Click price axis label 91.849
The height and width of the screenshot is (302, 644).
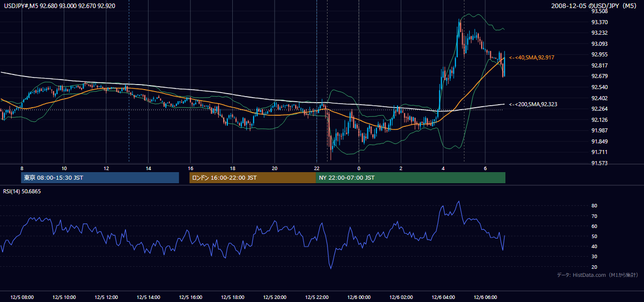(x=599, y=141)
